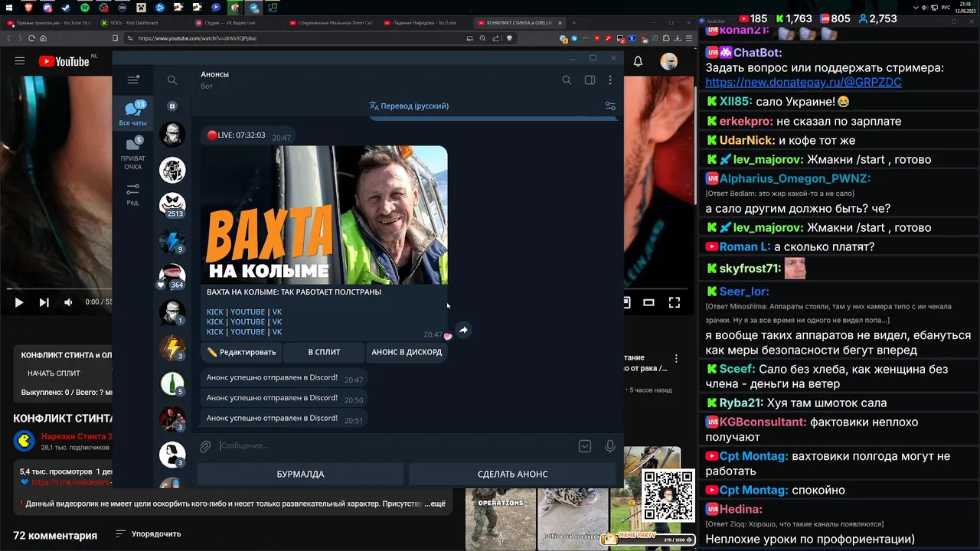
Task: Open translation settings sliders icon
Action: (610, 106)
